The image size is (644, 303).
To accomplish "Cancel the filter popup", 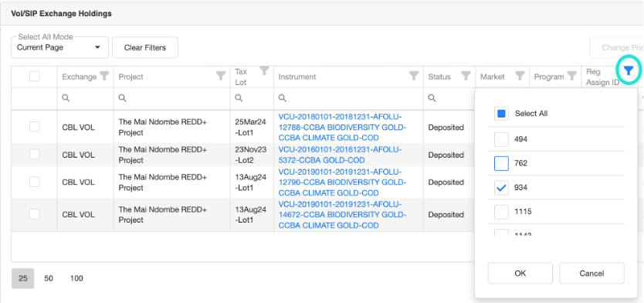I will [x=591, y=274].
